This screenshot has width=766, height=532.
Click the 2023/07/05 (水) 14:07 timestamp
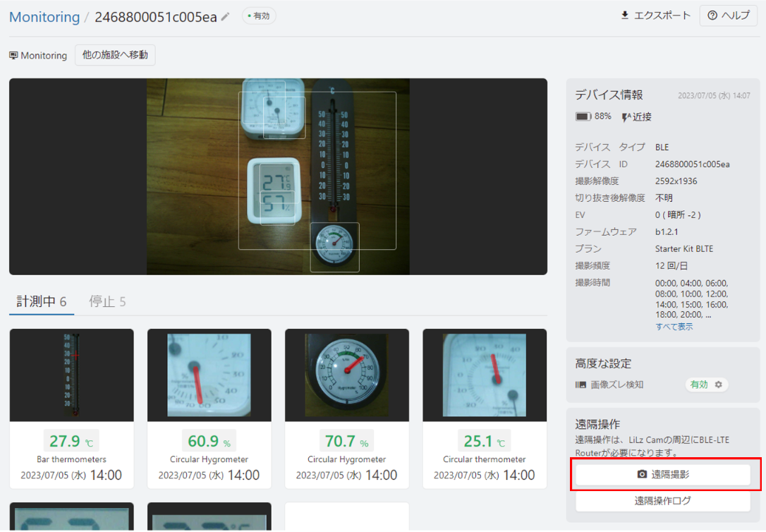pyautogui.click(x=714, y=96)
